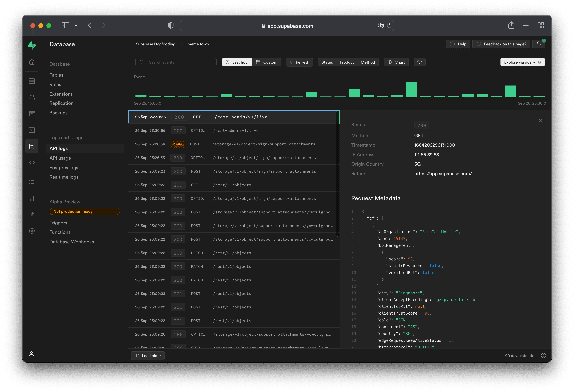Open Triggers menu item
This screenshot has width=574, height=392.
click(58, 223)
